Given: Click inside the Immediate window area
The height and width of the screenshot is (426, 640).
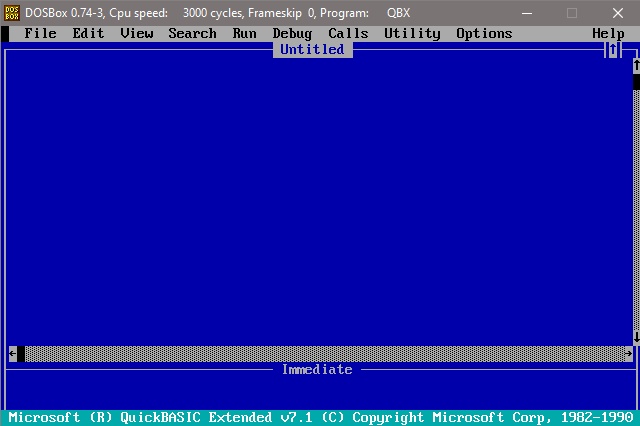Looking at the screenshot, I should [x=320, y=393].
